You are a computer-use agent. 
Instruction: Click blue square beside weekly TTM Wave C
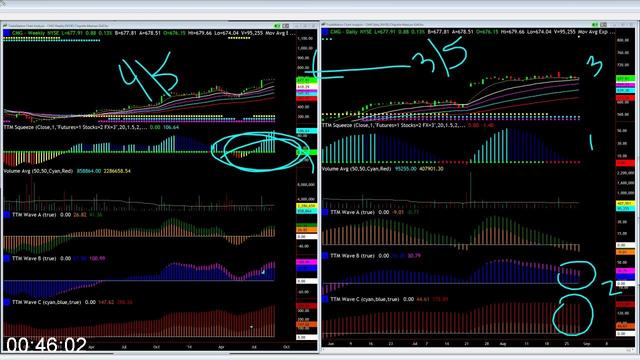tap(7, 302)
